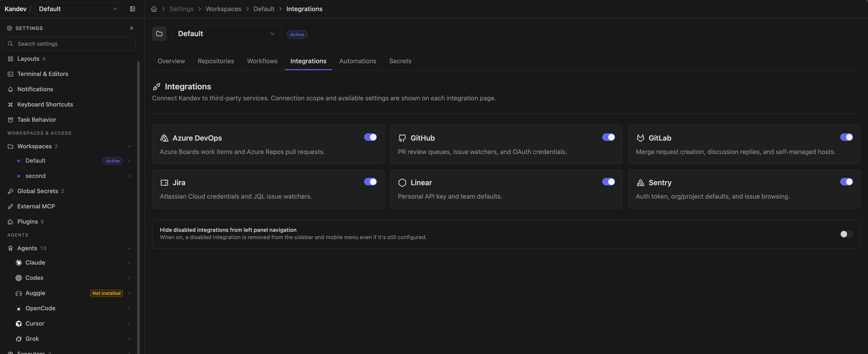Viewport: 868px width, 354px height.
Task: Open the Workflows tab
Action: [x=262, y=61]
